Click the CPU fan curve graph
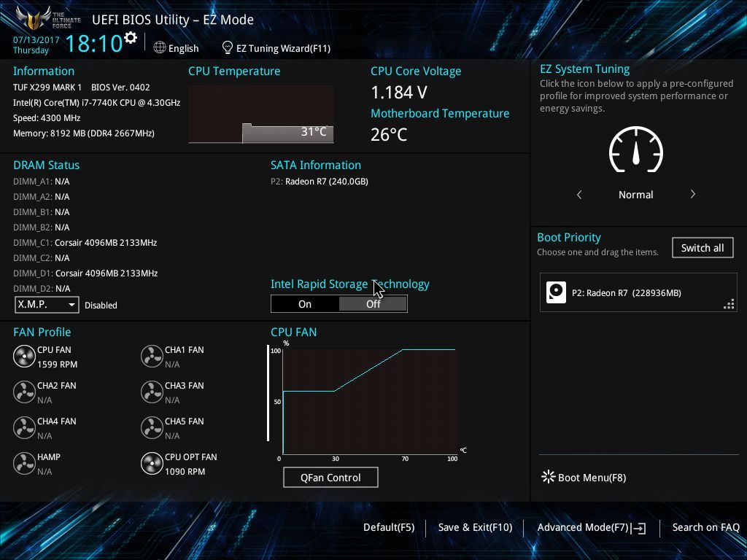Viewport: 747px width, 560px height. [x=370, y=401]
